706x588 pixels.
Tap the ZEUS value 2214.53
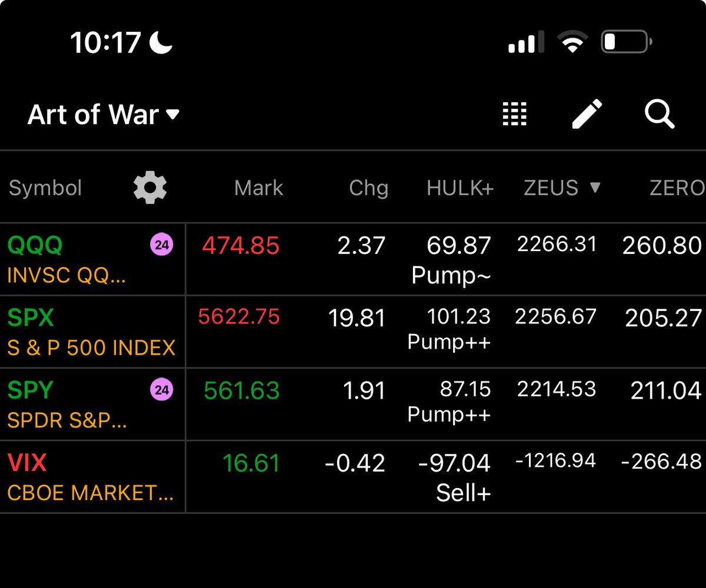pyautogui.click(x=557, y=389)
